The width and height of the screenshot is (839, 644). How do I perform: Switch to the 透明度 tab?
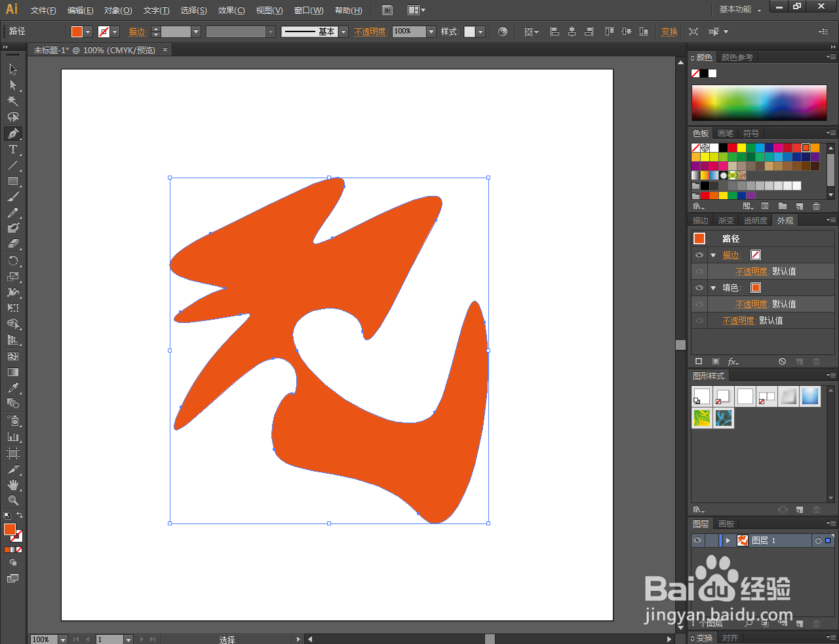[x=755, y=221]
